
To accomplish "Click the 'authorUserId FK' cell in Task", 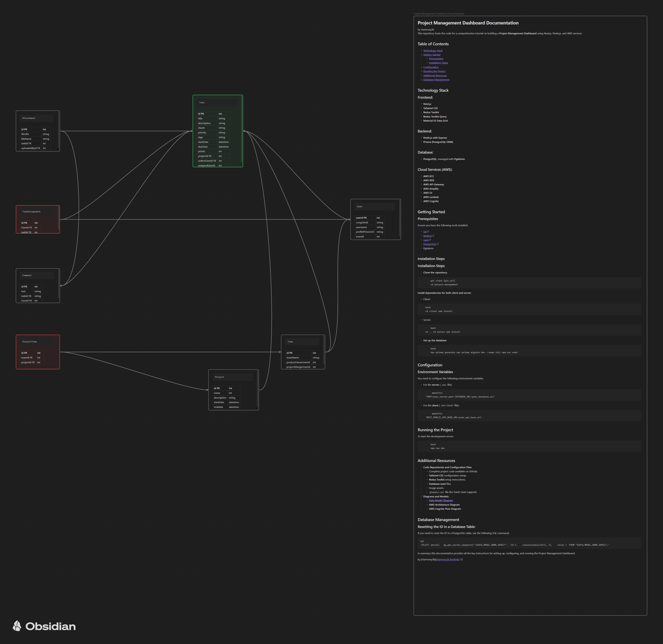I will pyautogui.click(x=207, y=161).
